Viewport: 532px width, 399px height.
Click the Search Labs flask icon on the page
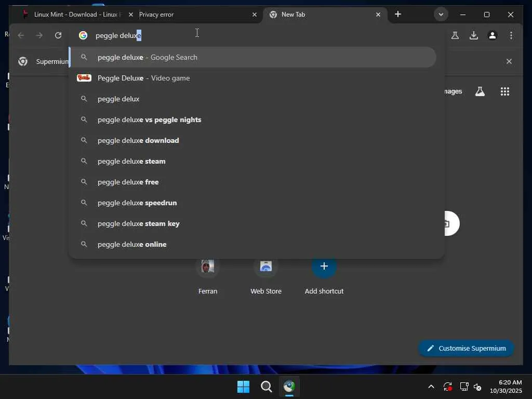(x=480, y=91)
